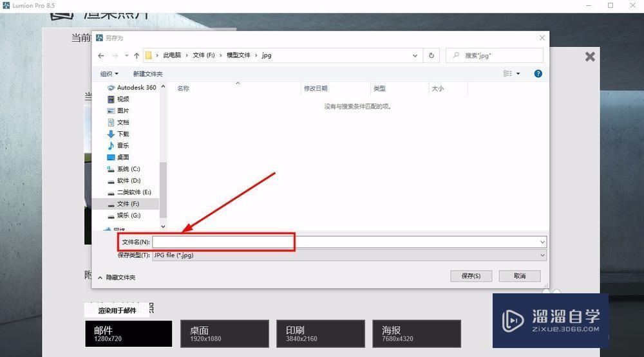Click the search 'jpg' box
The image size is (644, 357).
tap(495, 55)
